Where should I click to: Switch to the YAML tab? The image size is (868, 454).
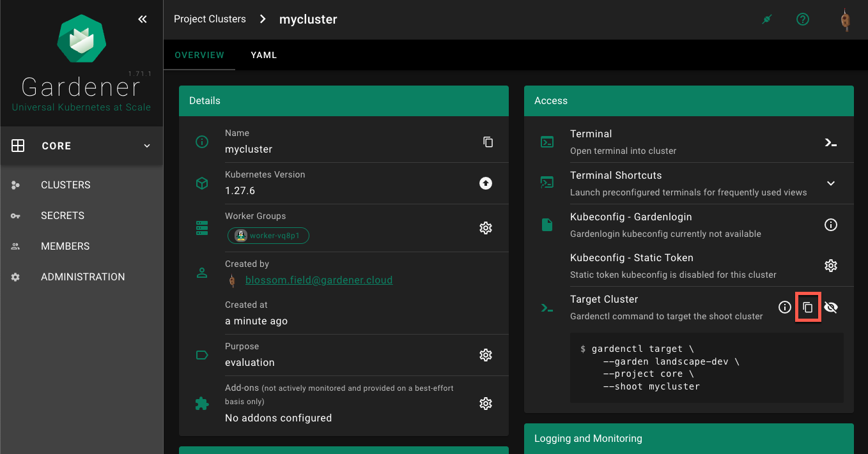(x=263, y=55)
